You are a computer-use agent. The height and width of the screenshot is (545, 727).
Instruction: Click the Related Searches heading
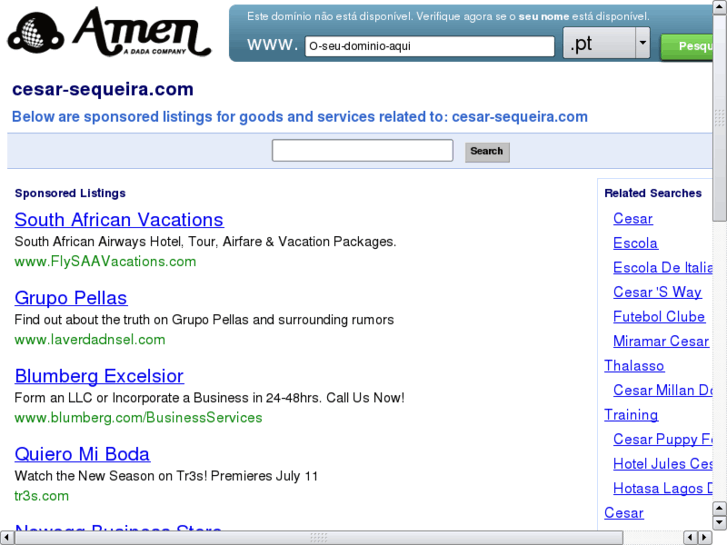[x=653, y=193]
